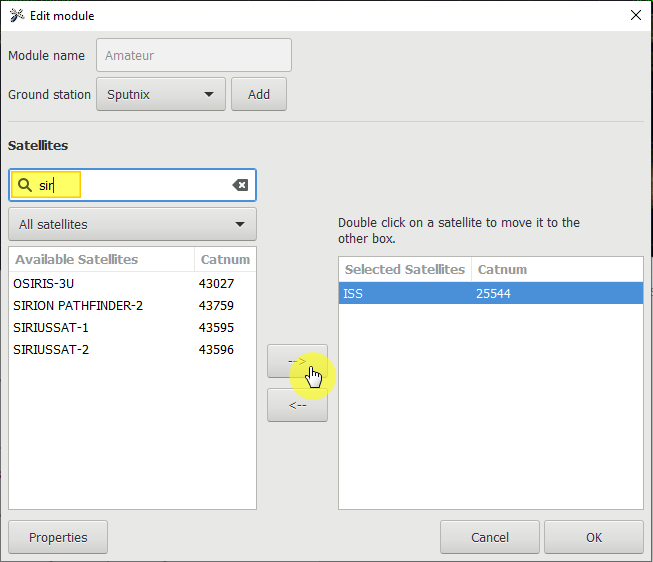
Task: Confirm changes with OK
Action: [x=594, y=537]
